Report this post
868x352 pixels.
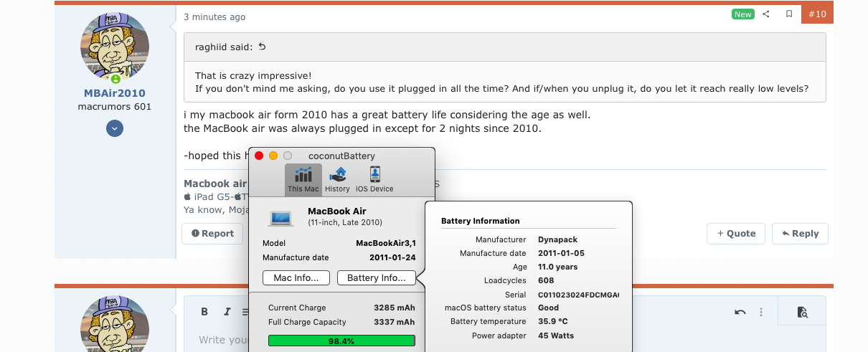(x=212, y=234)
